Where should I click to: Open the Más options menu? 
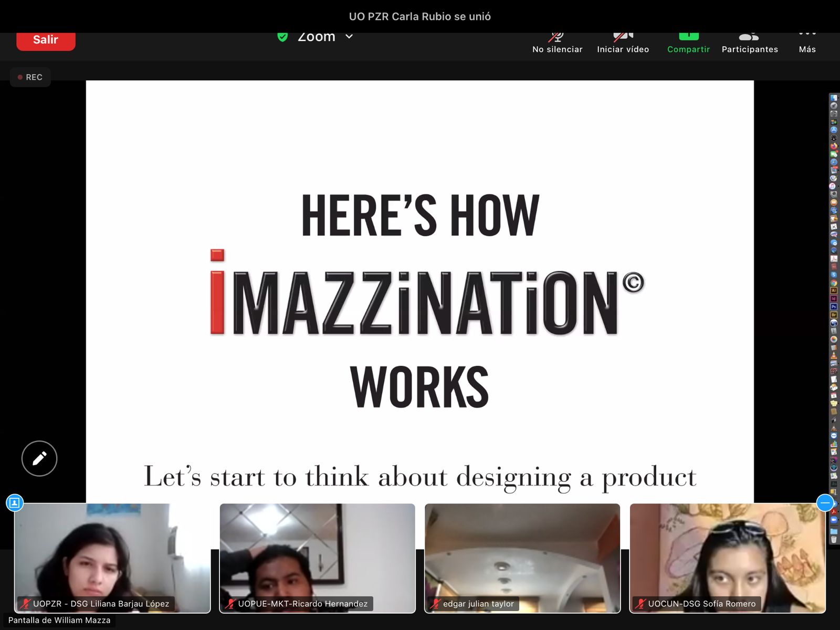click(x=807, y=43)
